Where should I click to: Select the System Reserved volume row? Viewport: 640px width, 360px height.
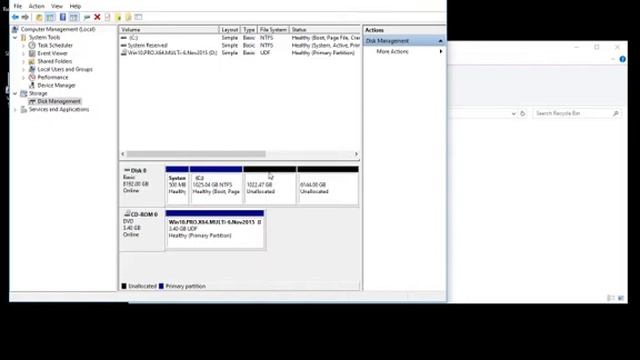tap(240, 45)
